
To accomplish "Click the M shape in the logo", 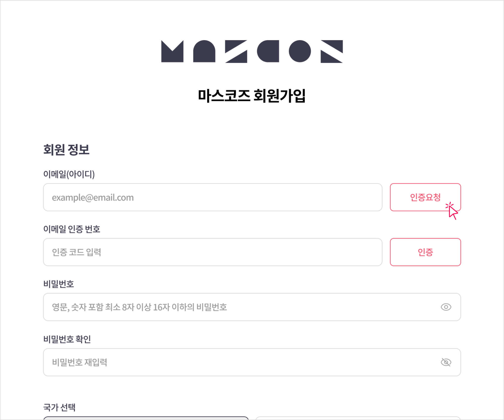I will pos(172,51).
